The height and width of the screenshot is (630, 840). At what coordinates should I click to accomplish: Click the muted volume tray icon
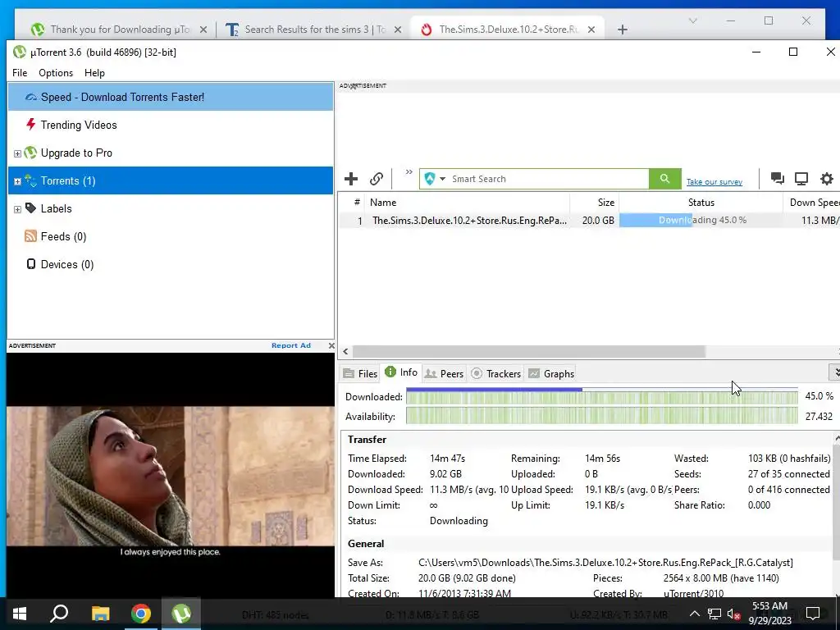[733, 614]
